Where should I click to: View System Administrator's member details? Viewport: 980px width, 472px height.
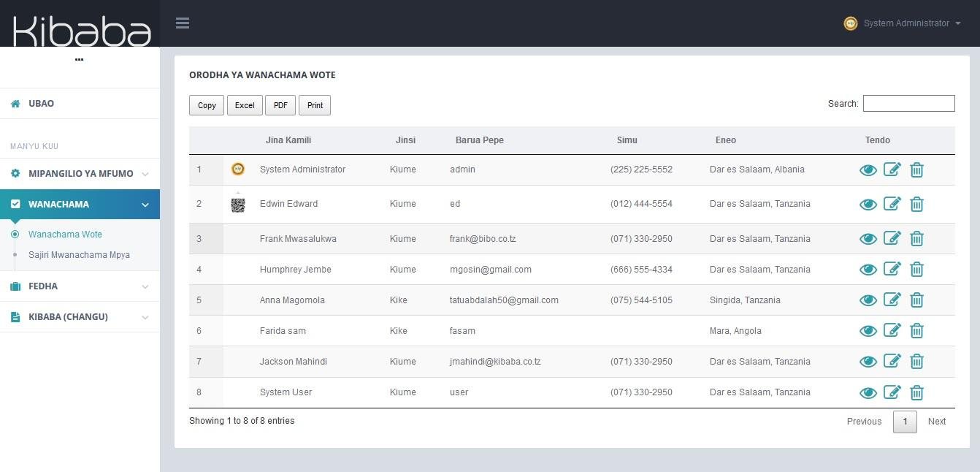pyautogui.click(x=868, y=169)
